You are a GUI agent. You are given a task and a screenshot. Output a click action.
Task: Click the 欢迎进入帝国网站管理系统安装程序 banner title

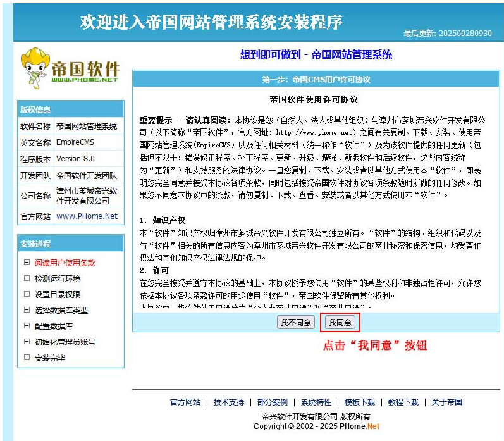[x=211, y=22]
